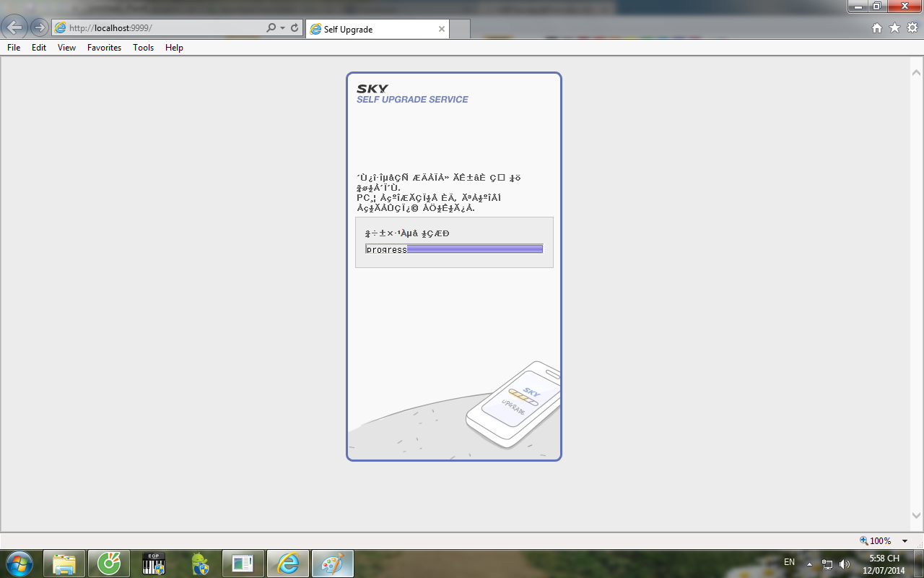Open the View menu
Screen dimensions: 924x578
(66, 48)
